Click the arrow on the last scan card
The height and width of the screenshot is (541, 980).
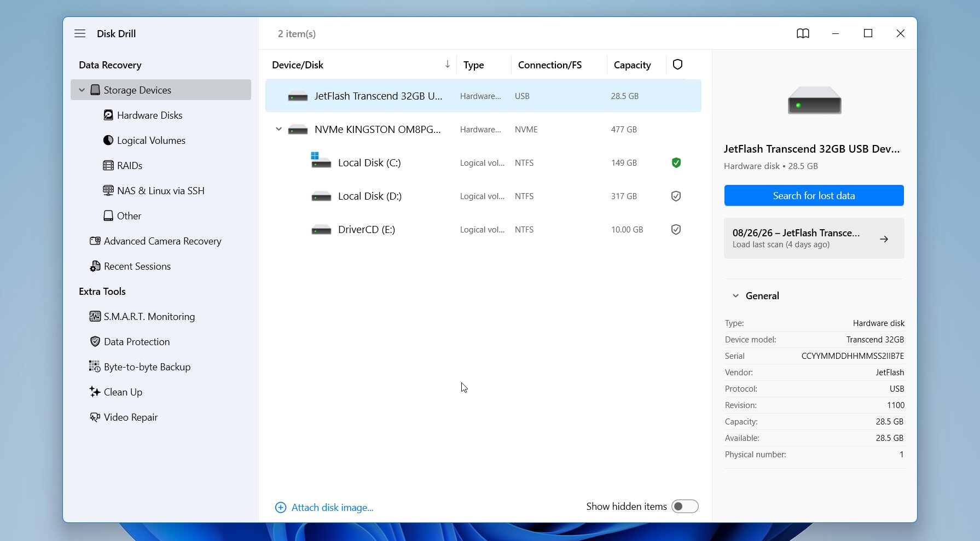pos(884,239)
